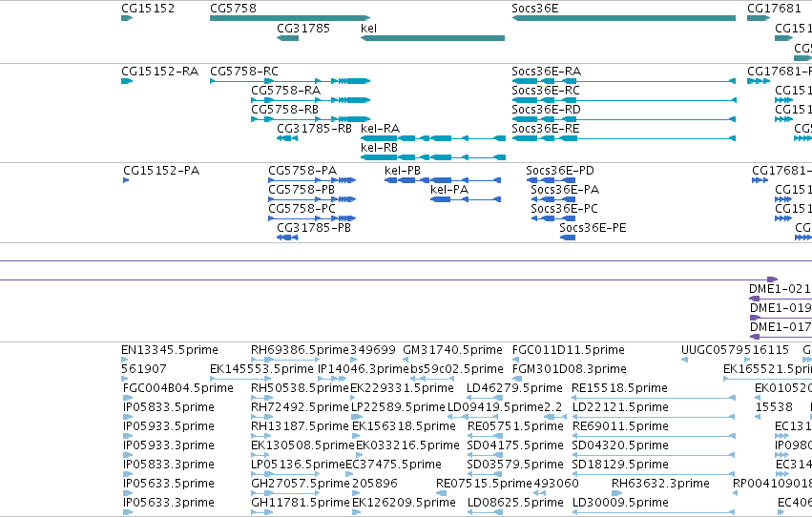
Task: Select the CG15152-PA protein label
Action: tap(161, 171)
